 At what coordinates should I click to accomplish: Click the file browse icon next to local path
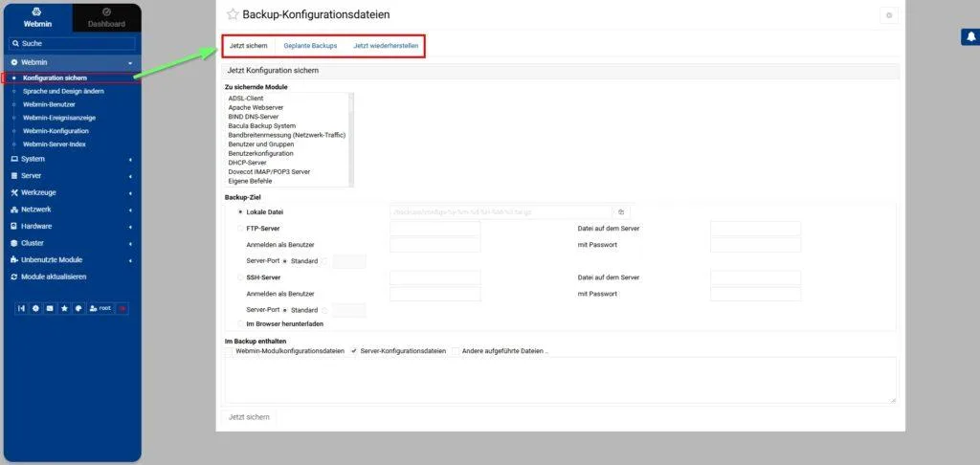(x=621, y=211)
